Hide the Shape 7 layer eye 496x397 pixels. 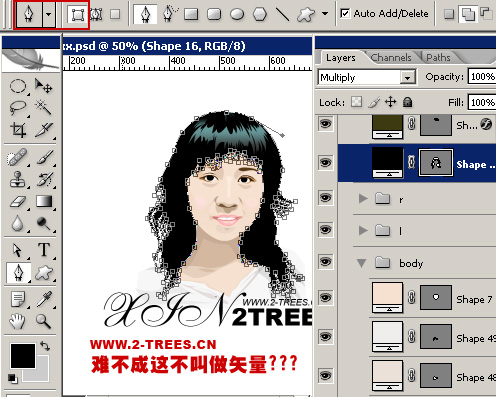[x=326, y=297]
